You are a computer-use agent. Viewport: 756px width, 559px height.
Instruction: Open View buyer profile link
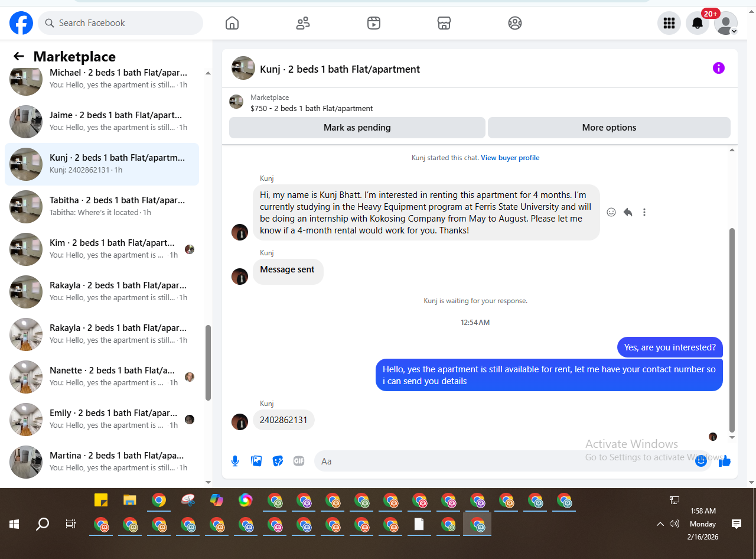[x=510, y=158]
